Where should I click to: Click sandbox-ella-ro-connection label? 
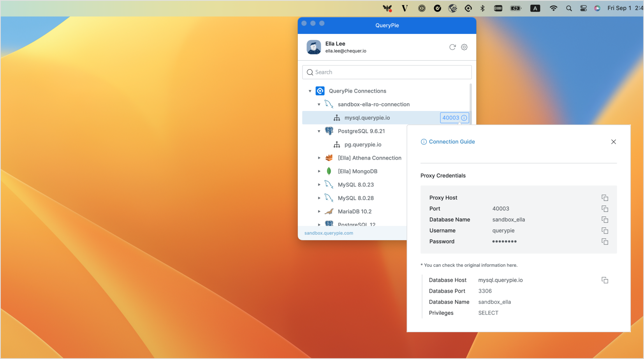pyautogui.click(x=374, y=104)
